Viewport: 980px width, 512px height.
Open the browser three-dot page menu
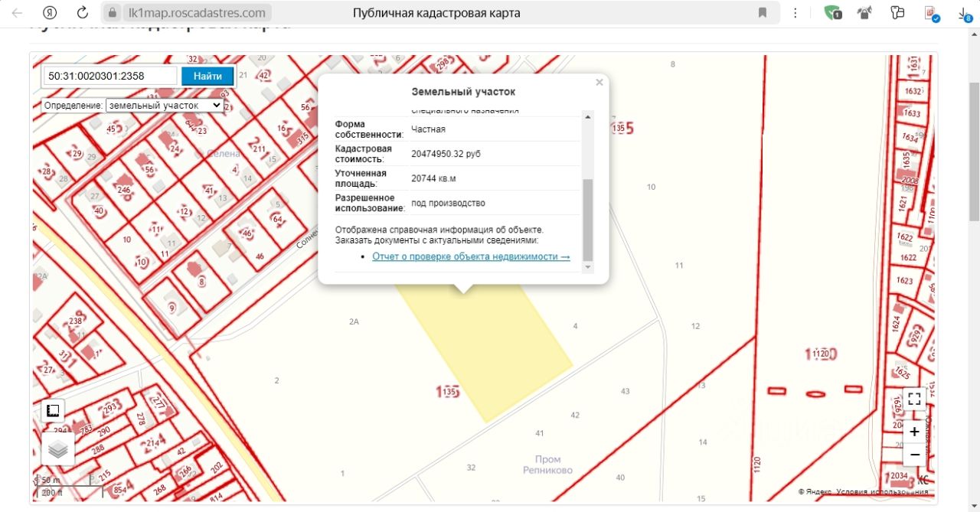click(x=795, y=13)
